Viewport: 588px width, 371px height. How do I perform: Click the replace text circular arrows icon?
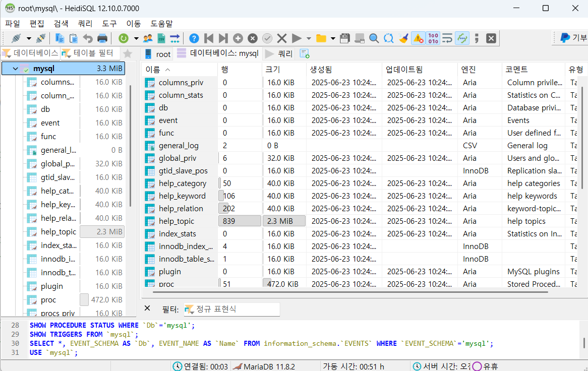(x=388, y=38)
